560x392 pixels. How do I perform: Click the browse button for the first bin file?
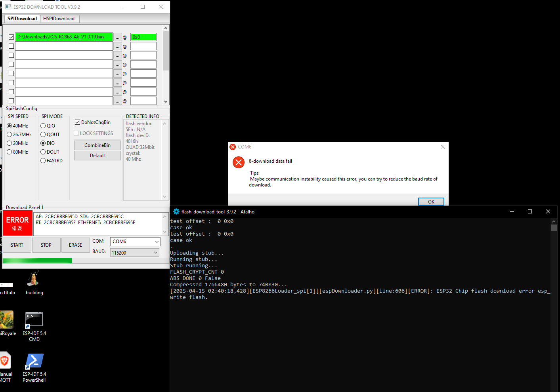117,37
